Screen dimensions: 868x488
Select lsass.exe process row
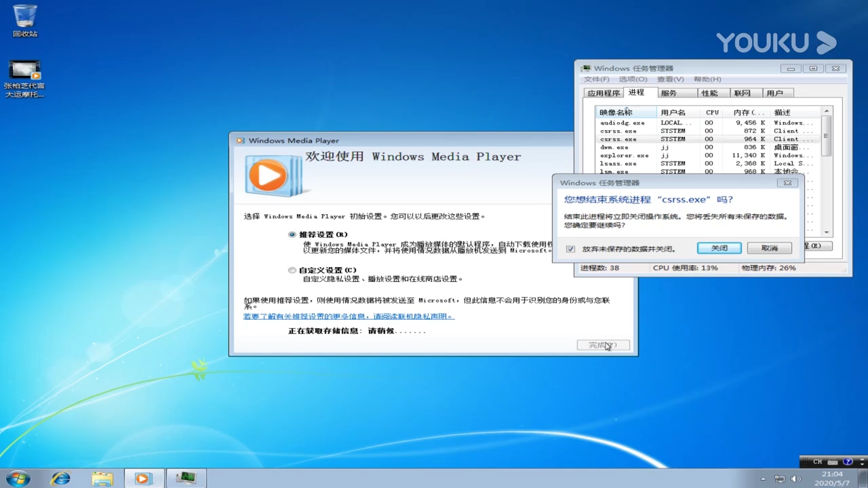pyautogui.click(x=708, y=163)
